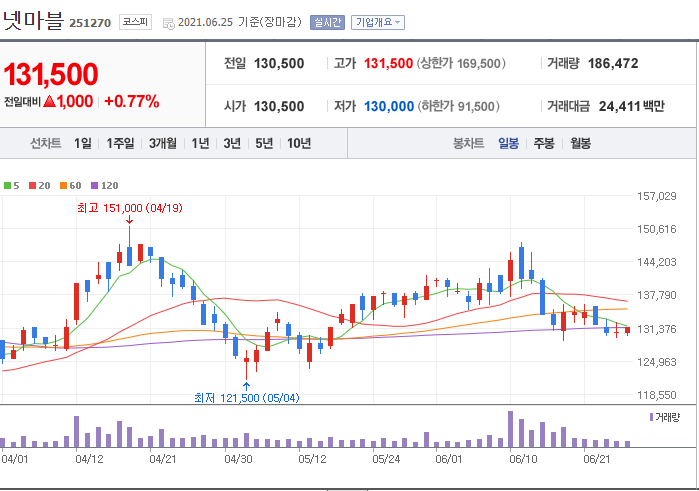699x491 pixels.
Task: Click the 고가 value 131,500
Action: [x=388, y=63]
